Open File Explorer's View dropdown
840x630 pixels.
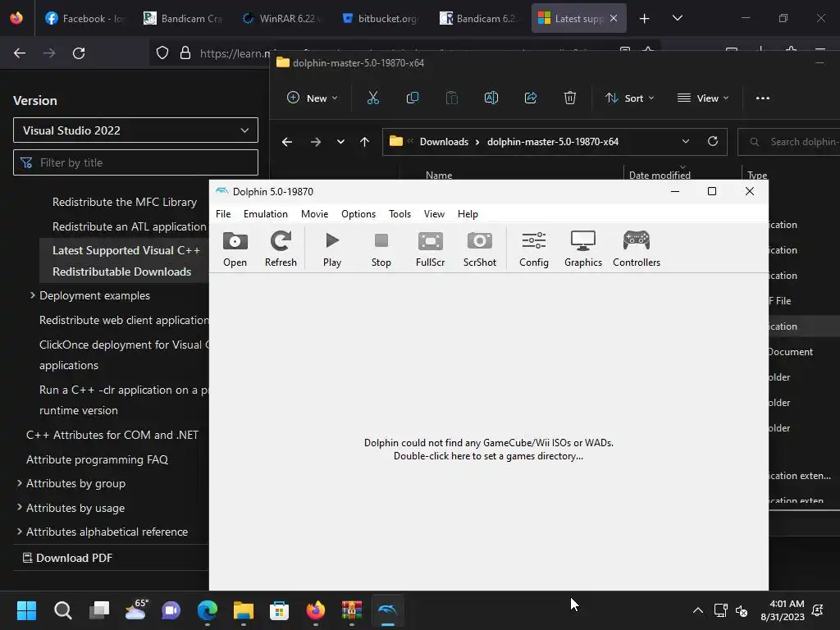click(x=703, y=98)
